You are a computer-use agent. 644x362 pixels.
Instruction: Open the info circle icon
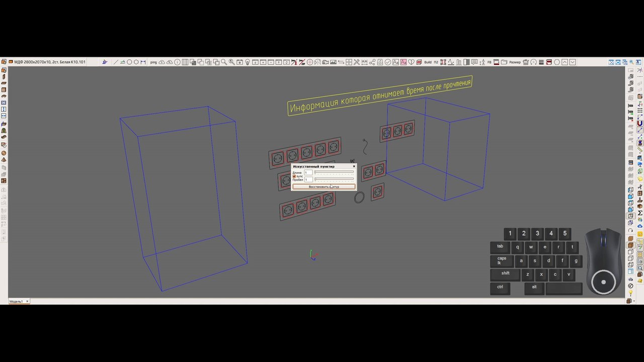pyautogui.click(x=177, y=62)
